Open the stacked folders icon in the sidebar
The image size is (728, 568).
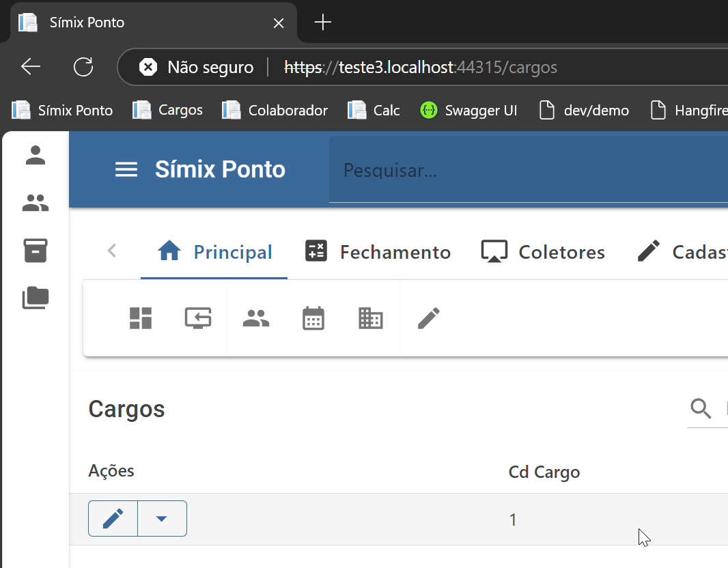coord(36,298)
